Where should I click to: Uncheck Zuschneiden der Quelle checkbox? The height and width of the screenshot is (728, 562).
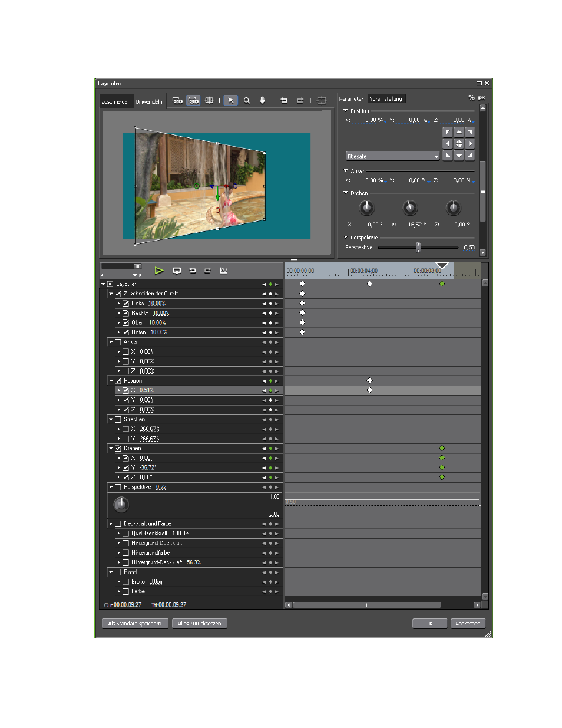coord(118,294)
